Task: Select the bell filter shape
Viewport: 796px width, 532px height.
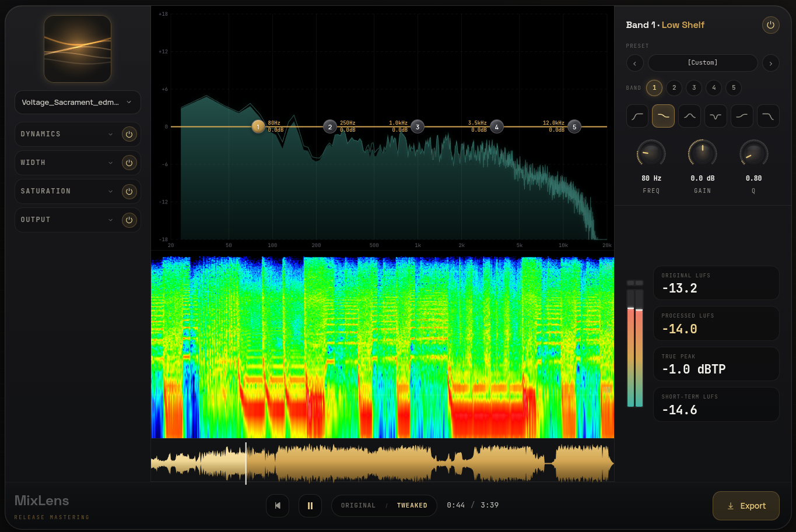Action: [689, 116]
